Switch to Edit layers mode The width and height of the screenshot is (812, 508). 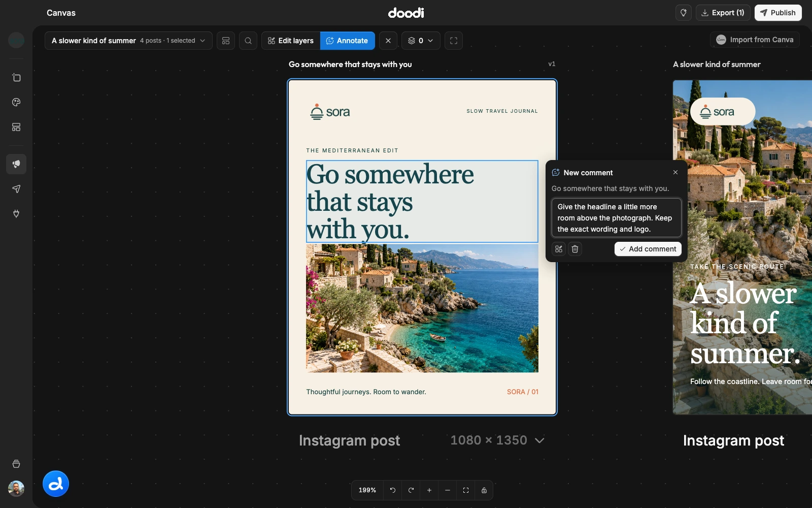tap(291, 41)
